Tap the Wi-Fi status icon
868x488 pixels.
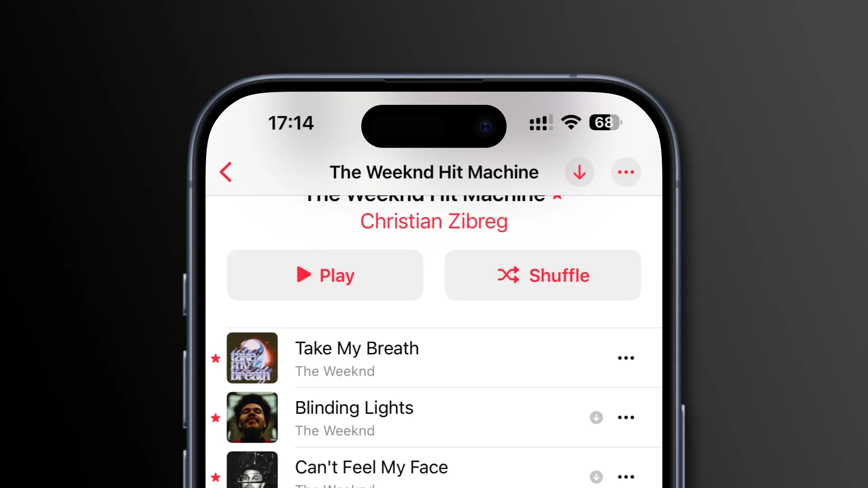click(570, 123)
